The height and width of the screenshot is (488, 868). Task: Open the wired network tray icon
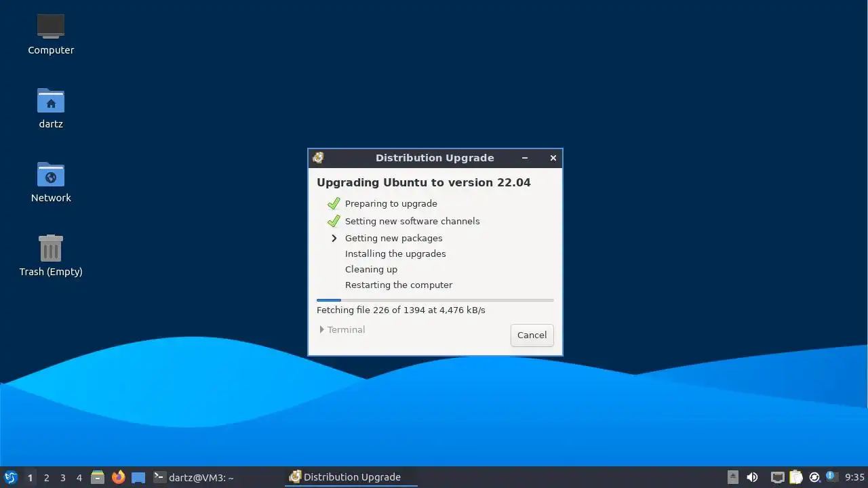pyautogui.click(x=778, y=477)
